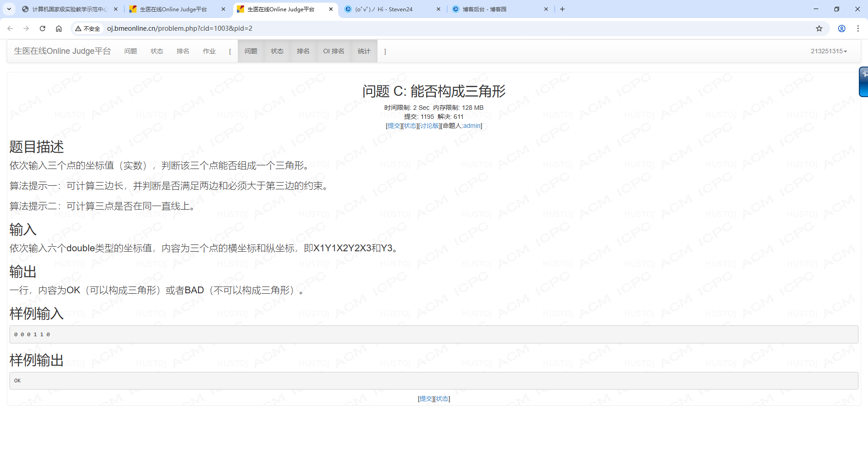Close the Hi - Steven24 tab
The height and width of the screenshot is (470, 868).
tap(439, 9)
